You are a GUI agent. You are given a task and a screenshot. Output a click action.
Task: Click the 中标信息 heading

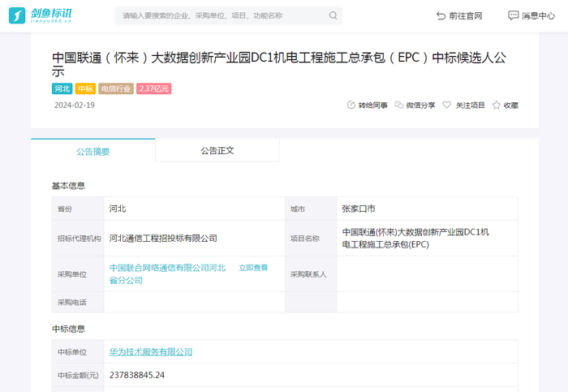(68, 329)
